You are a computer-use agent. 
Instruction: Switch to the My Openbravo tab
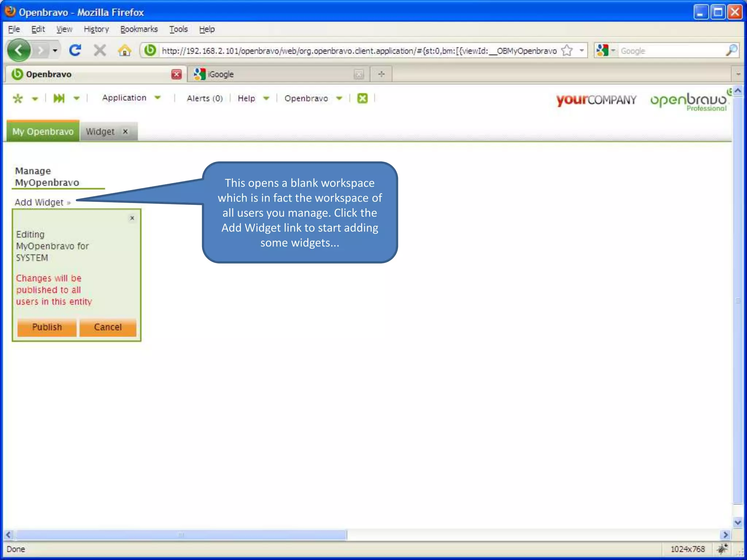43,132
